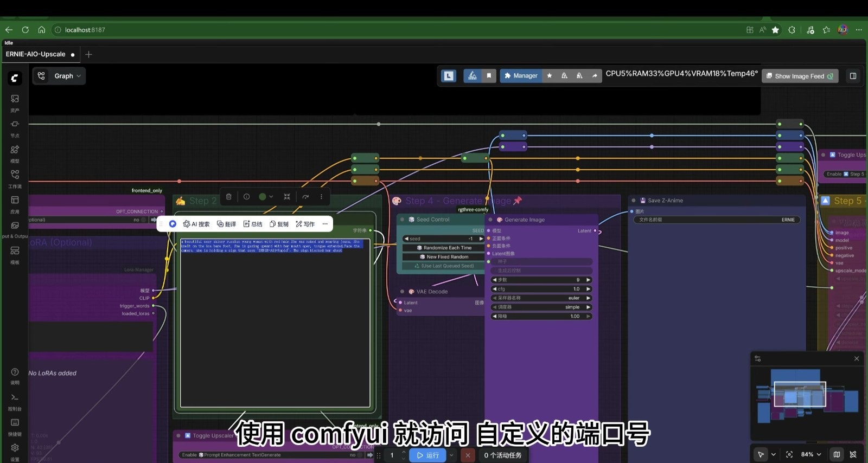This screenshot has width=868, height=463.
Task: Collapse the node using the shrink-arrows icon
Action: coord(287,197)
